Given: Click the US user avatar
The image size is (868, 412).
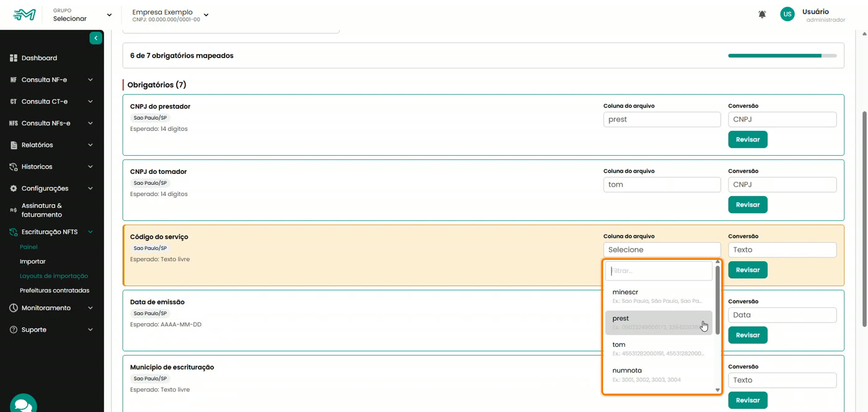Looking at the screenshot, I should point(787,14).
